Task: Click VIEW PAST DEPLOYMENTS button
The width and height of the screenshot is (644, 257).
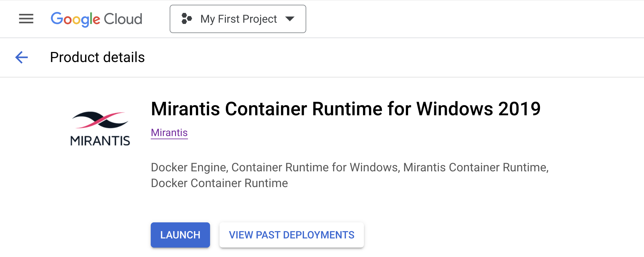Action: tap(292, 235)
